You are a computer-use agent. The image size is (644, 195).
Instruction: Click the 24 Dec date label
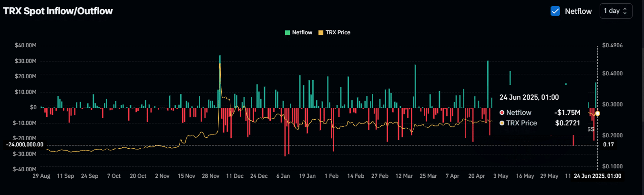pos(260,176)
